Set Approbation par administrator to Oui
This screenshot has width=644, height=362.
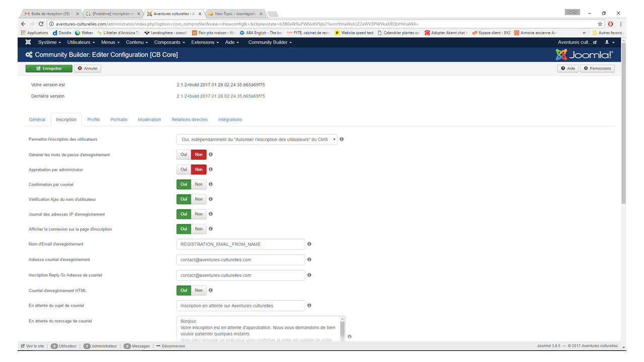pos(184,169)
